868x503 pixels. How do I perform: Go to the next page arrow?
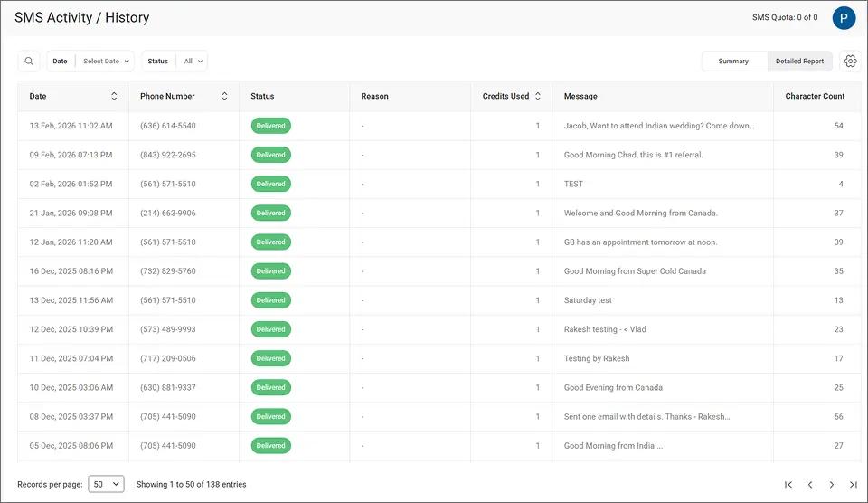point(832,485)
